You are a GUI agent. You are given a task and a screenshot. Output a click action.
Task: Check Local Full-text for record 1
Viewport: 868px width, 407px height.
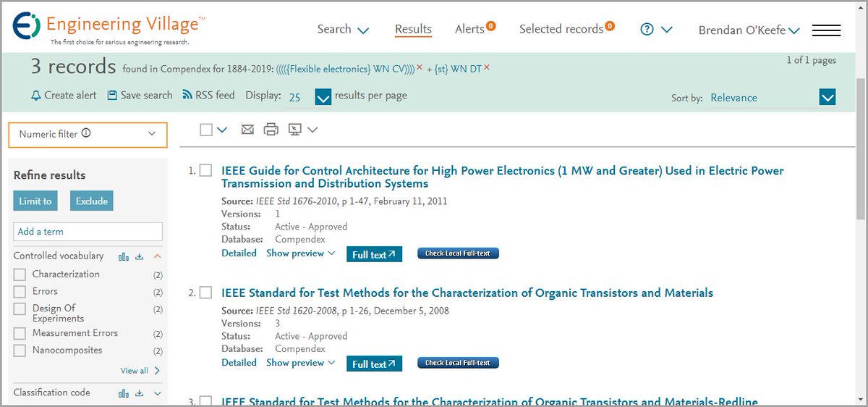point(458,253)
